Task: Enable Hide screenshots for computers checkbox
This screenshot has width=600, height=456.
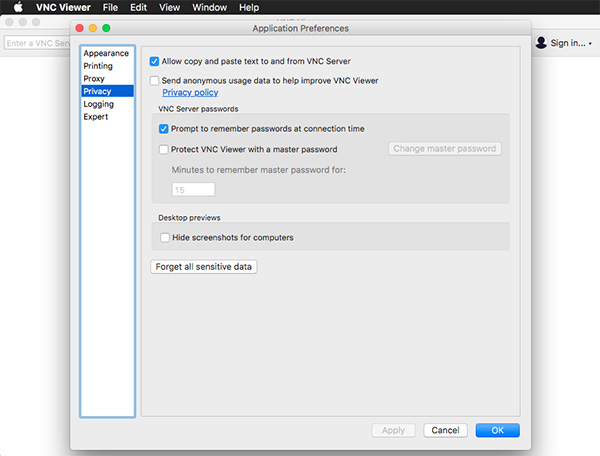Action: pyautogui.click(x=165, y=238)
